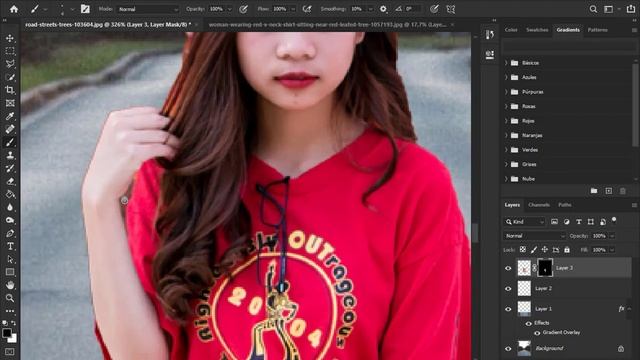Open the brush Opacity dropdown arrow
This screenshot has height=360, width=640.
coord(229,9)
